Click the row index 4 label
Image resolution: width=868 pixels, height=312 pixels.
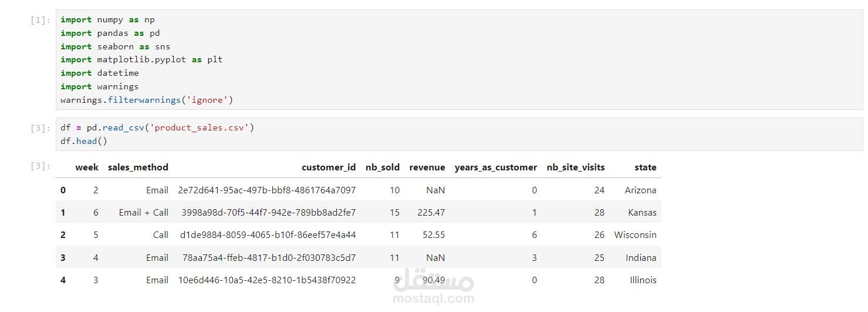point(63,280)
